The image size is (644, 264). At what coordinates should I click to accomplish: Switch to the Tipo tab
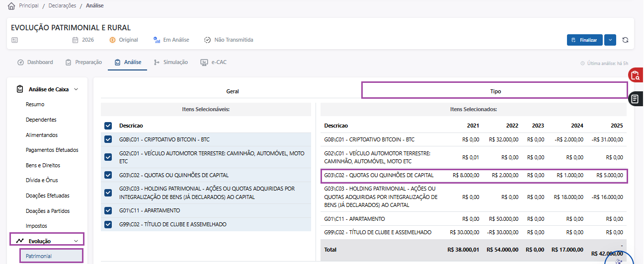coord(495,91)
